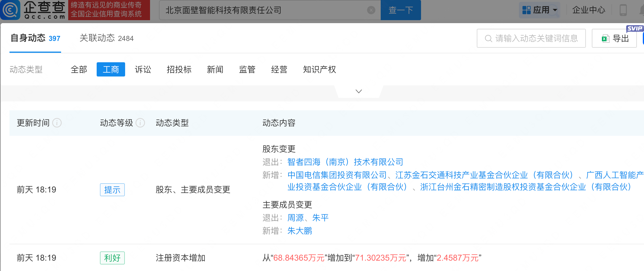This screenshot has width=644, height=271.
Task: Click the mobile phone icon in header
Action: click(623, 10)
